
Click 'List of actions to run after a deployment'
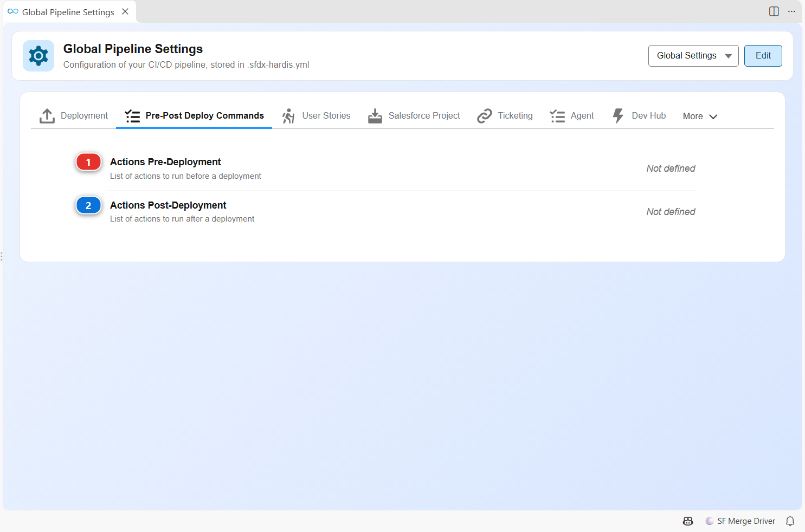182,219
